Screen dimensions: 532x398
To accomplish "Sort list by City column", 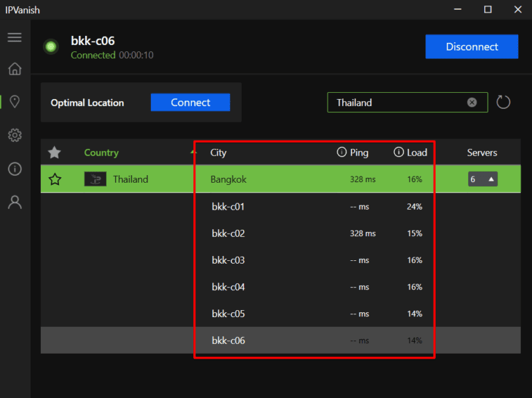I will [x=218, y=152].
